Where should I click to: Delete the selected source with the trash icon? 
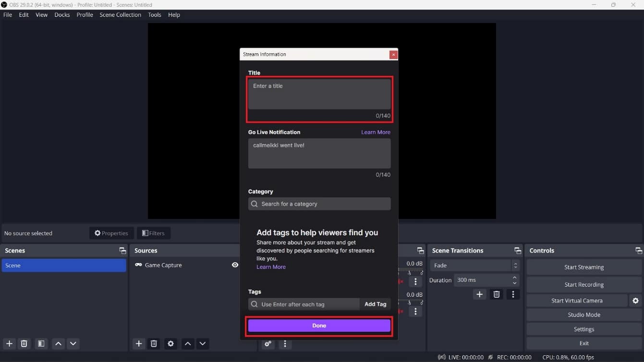tap(154, 344)
